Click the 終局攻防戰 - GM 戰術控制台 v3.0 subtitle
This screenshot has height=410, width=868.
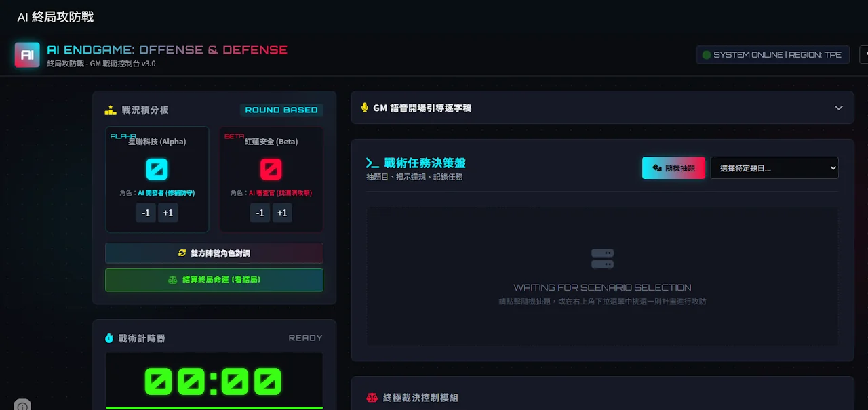tap(101, 64)
